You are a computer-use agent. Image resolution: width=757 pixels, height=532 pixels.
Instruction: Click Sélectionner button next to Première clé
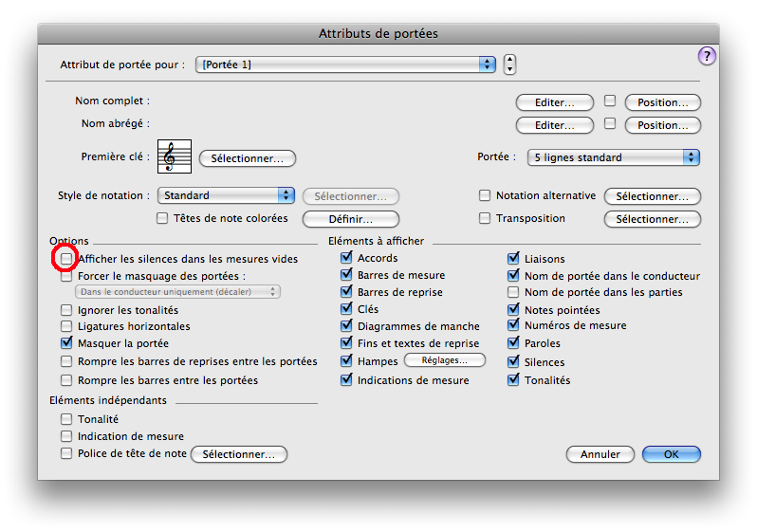(x=248, y=158)
